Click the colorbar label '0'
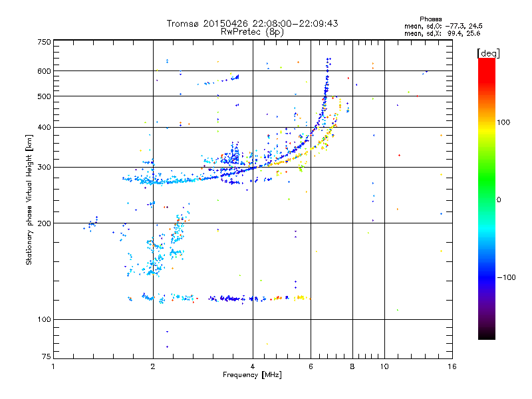The height and width of the screenshot is (399, 532). pyautogui.click(x=499, y=200)
